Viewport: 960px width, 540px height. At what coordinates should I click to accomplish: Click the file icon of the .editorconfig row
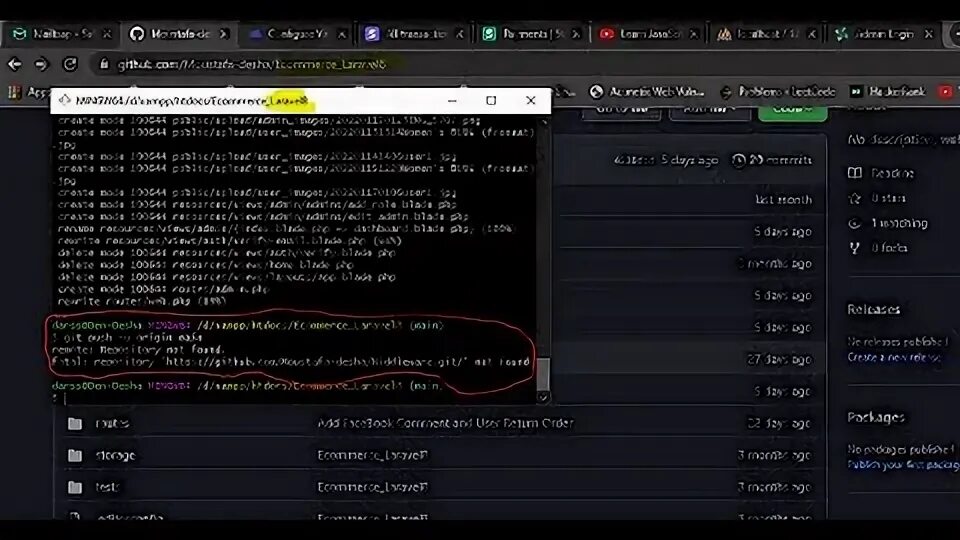(75, 516)
